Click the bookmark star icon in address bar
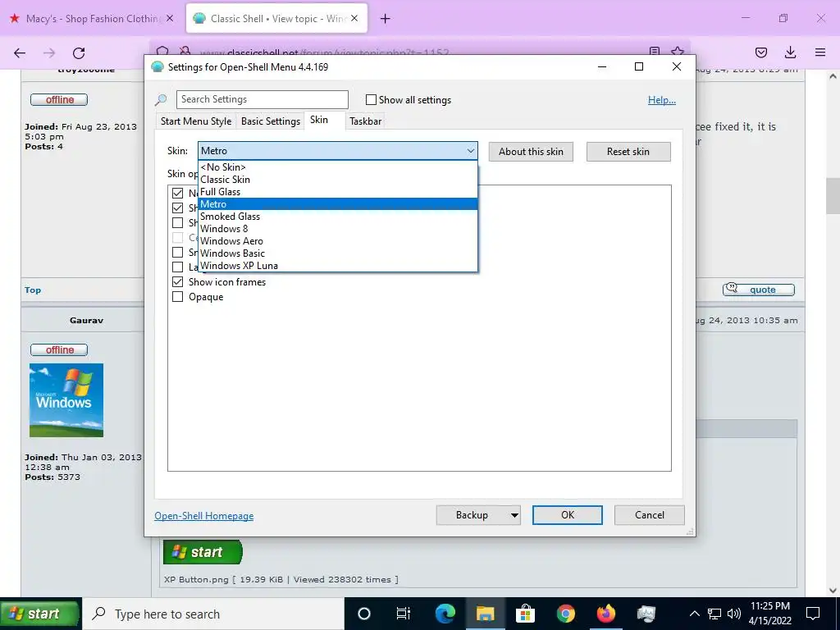Viewport: 840px width, 630px height. [x=678, y=52]
